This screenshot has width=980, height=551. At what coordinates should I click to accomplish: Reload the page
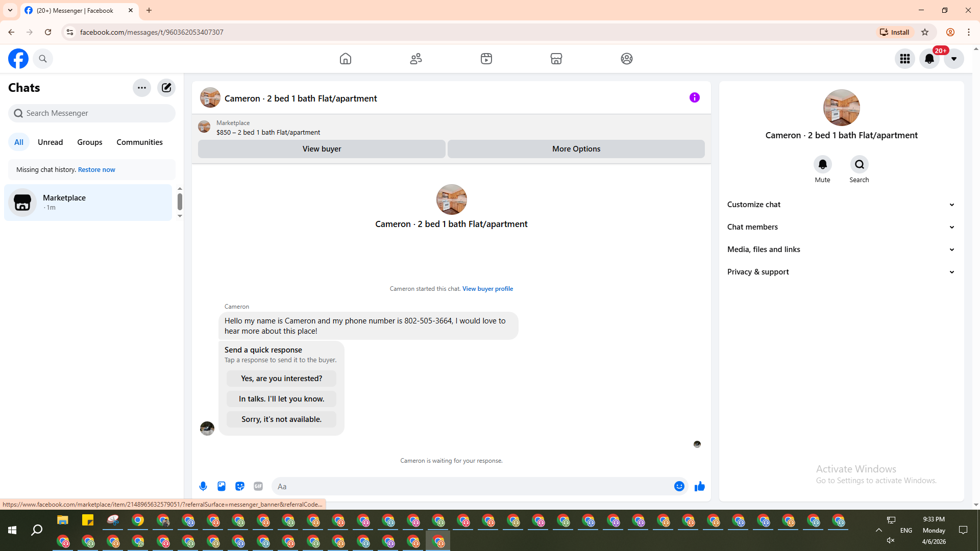pos(48,32)
